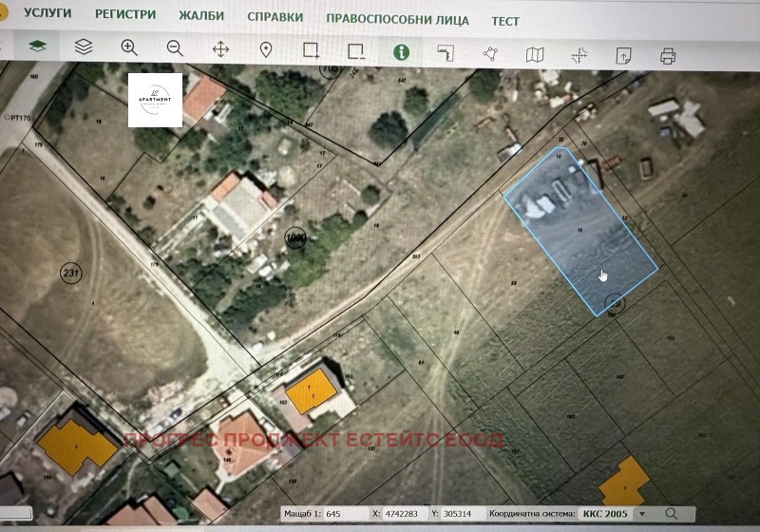
Task: Go to ПРАВОСПОСОБНИ ЛИЦА section
Action: click(x=396, y=18)
